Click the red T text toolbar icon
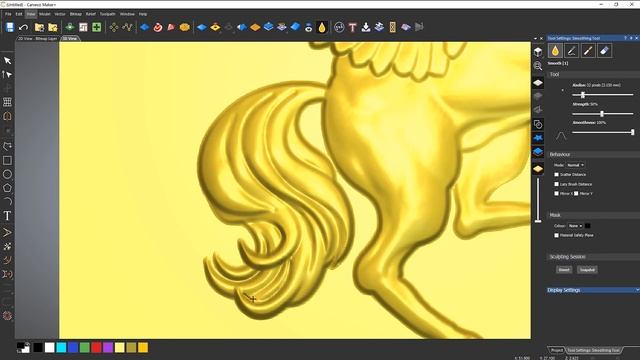The height and width of the screenshot is (360, 640). 352,27
